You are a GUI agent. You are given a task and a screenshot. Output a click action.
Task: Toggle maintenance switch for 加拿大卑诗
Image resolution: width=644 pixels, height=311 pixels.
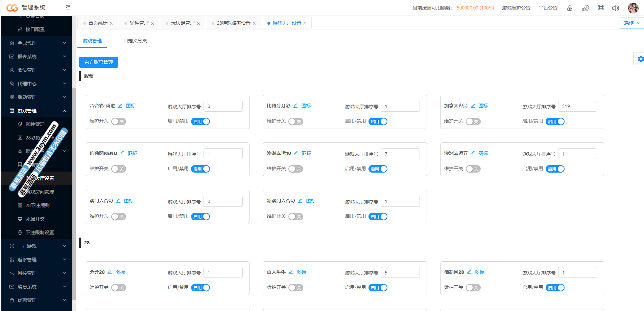(473, 121)
